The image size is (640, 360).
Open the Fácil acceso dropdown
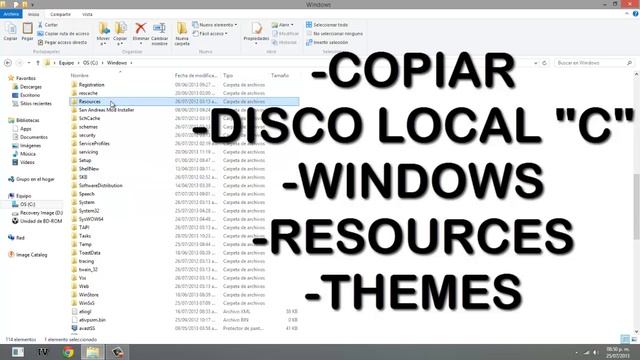pos(210,33)
